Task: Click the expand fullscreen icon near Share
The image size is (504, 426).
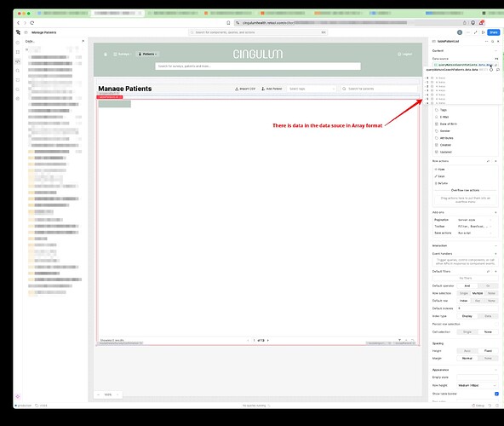Action: click(475, 32)
